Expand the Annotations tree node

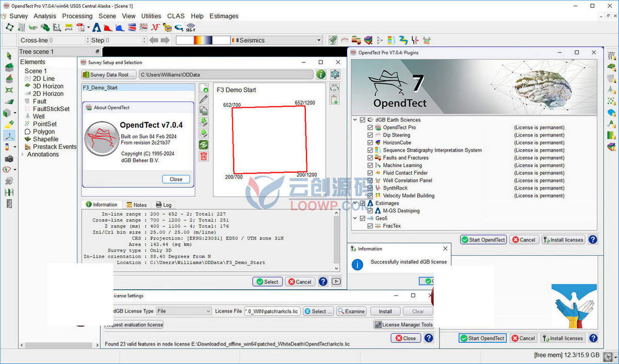tap(22, 154)
